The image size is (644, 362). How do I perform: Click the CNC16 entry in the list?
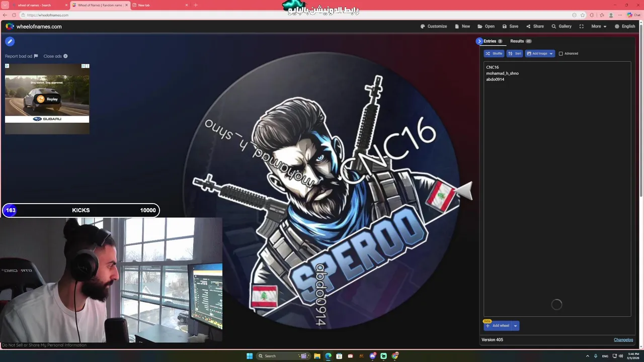click(x=493, y=67)
